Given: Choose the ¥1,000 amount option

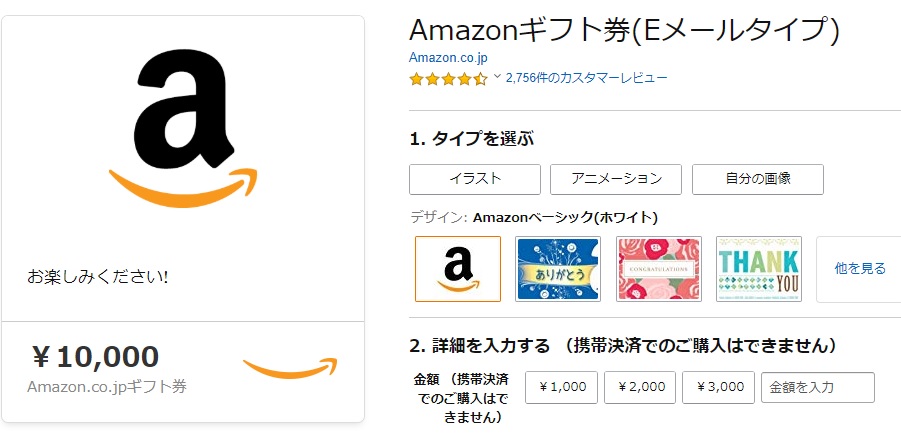Looking at the screenshot, I should 561,387.
